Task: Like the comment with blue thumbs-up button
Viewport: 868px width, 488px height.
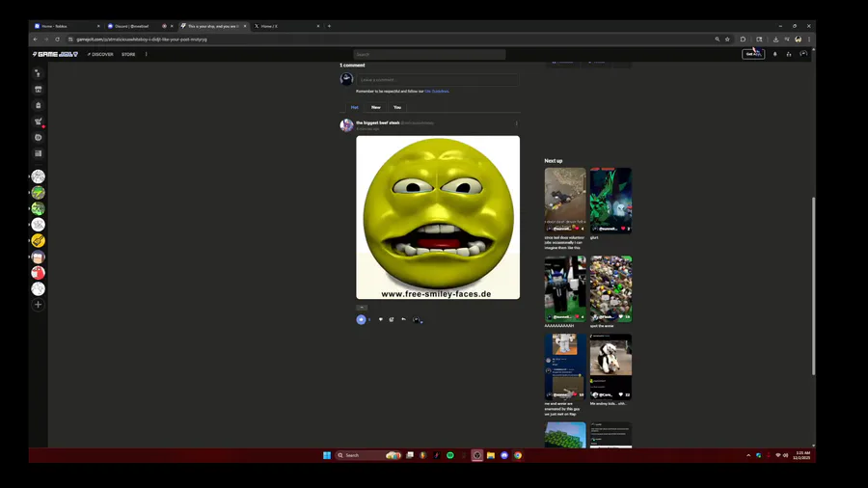Action: [x=361, y=319]
